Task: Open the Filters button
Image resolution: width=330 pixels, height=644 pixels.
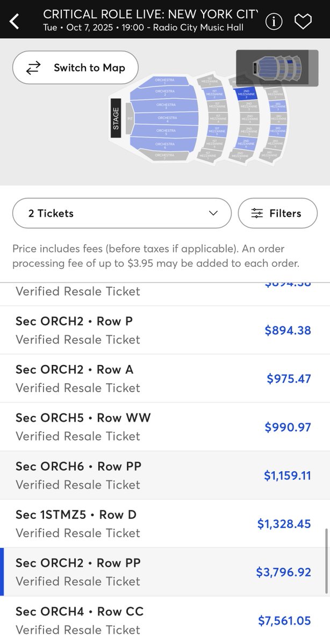Action: (x=277, y=213)
